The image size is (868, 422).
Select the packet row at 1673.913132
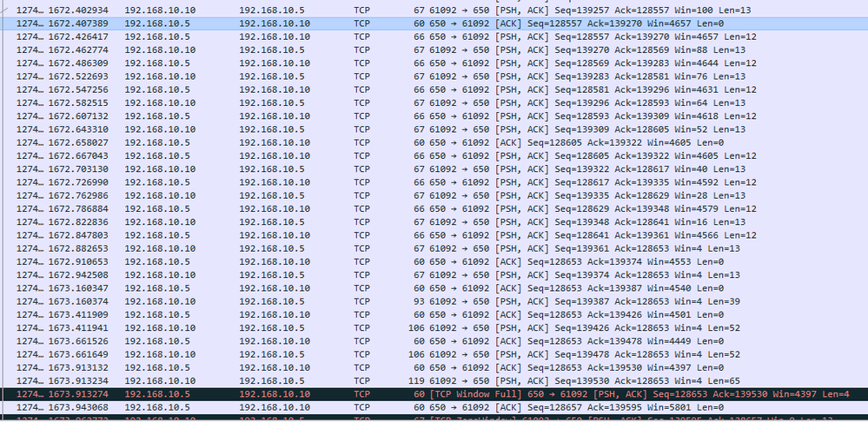point(434,368)
